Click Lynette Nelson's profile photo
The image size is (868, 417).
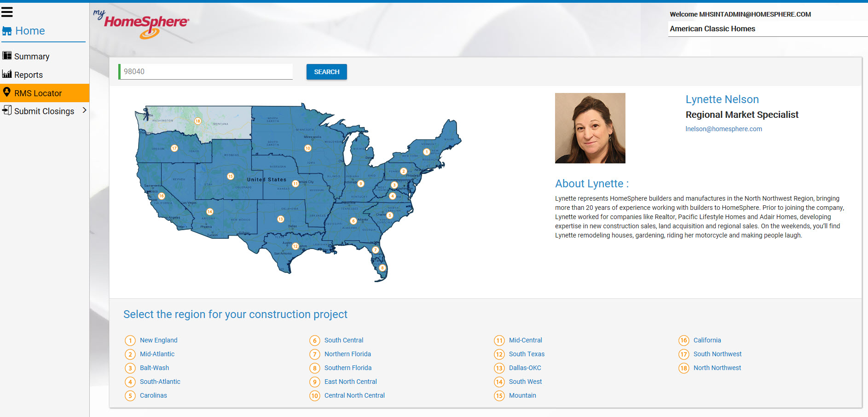coord(590,128)
